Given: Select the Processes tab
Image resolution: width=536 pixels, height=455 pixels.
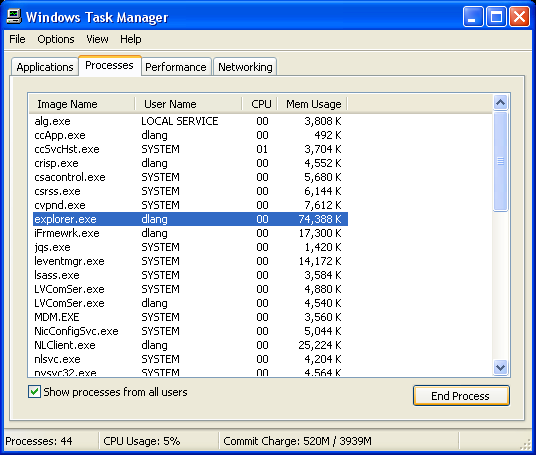Looking at the screenshot, I should pyautogui.click(x=109, y=65).
